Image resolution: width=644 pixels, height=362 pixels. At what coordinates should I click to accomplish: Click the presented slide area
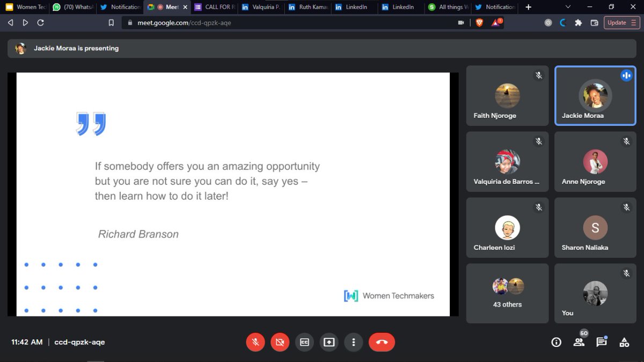tap(233, 194)
